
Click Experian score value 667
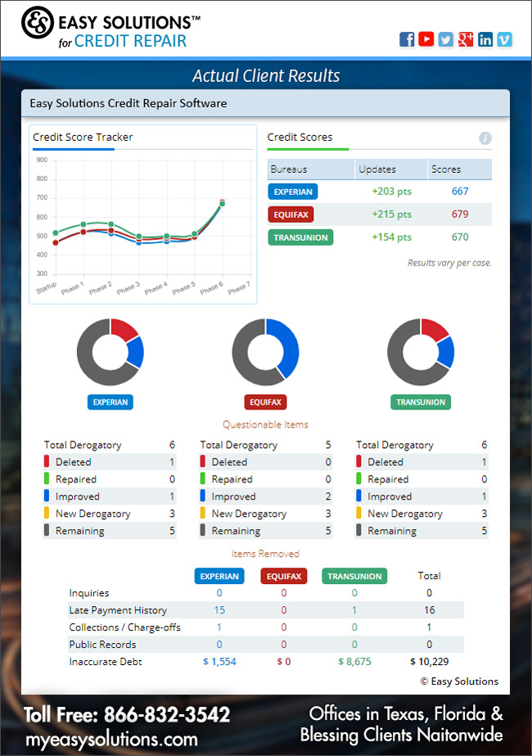tap(460, 192)
